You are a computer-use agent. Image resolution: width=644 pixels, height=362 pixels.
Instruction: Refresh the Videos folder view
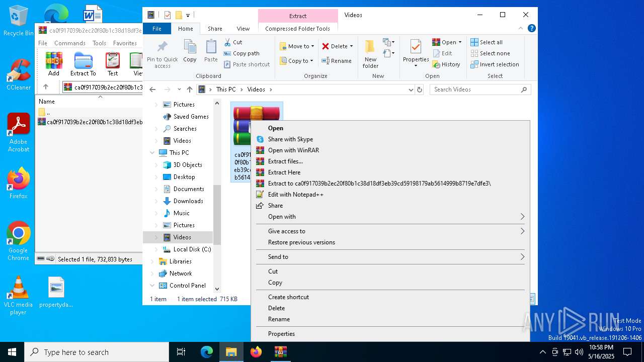click(x=420, y=89)
